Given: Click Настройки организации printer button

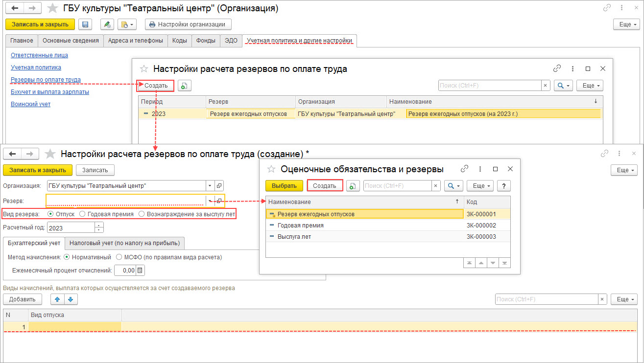Looking at the screenshot, I should click(x=188, y=24).
